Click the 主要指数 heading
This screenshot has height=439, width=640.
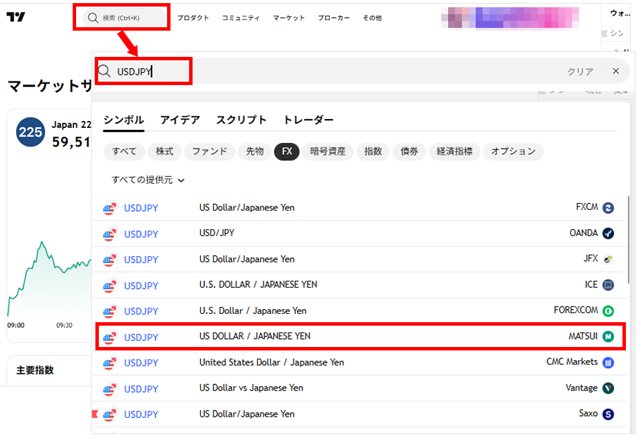[35, 370]
